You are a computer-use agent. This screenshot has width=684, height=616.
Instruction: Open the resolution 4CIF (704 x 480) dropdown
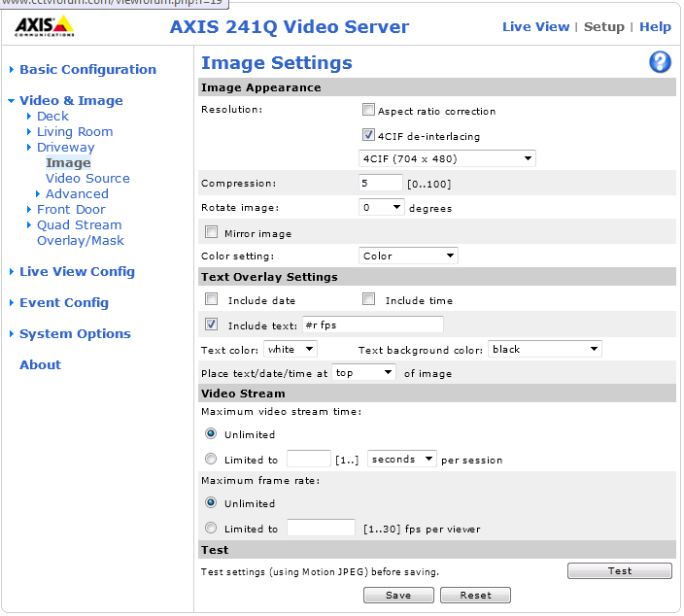click(447, 158)
